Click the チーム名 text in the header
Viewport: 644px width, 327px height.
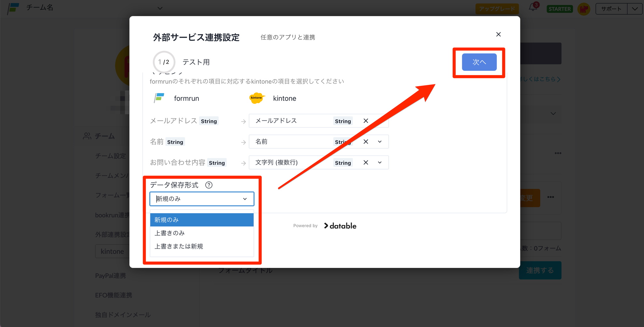[x=40, y=8]
